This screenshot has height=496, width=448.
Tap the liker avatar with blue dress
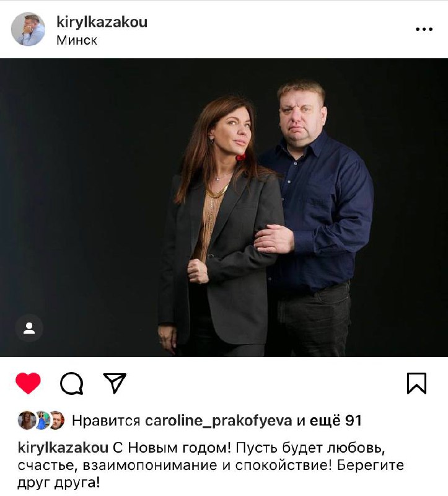[42, 420]
